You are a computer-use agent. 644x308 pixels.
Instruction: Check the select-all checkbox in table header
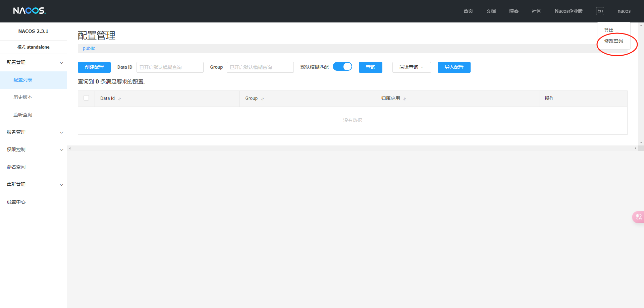click(x=86, y=98)
